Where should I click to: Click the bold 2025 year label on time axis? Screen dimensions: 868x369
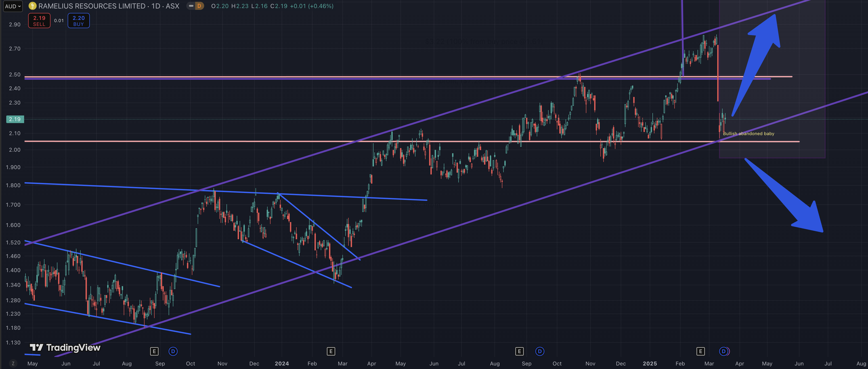(x=650, y=364)
